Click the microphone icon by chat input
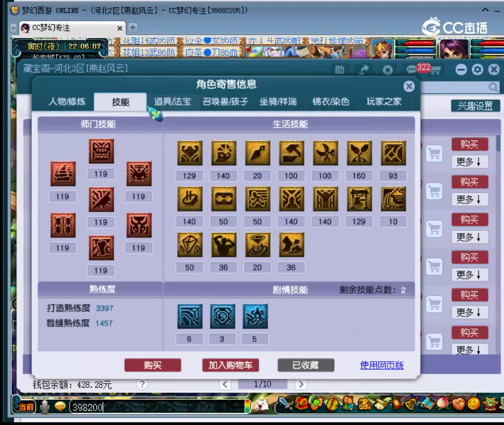Image resolution: width=504 pixels, height=425 pixels. (x=45, y=407)
